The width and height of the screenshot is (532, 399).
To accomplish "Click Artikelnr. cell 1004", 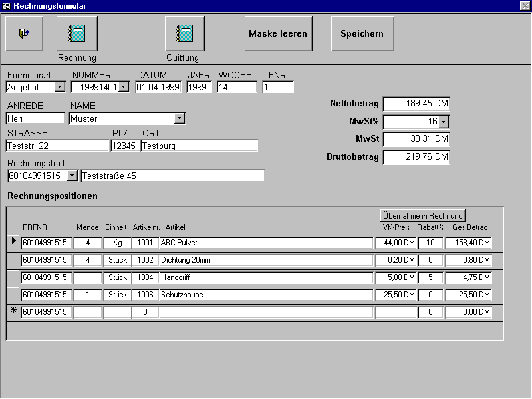I will [145, 277].
